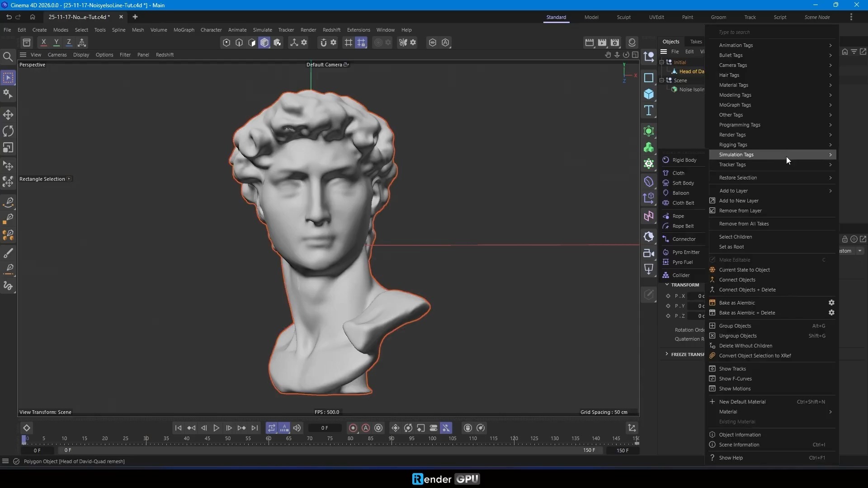868x488 pixels.
Task: Switch to the Sculpt layout tab
Action: [624, 17]
